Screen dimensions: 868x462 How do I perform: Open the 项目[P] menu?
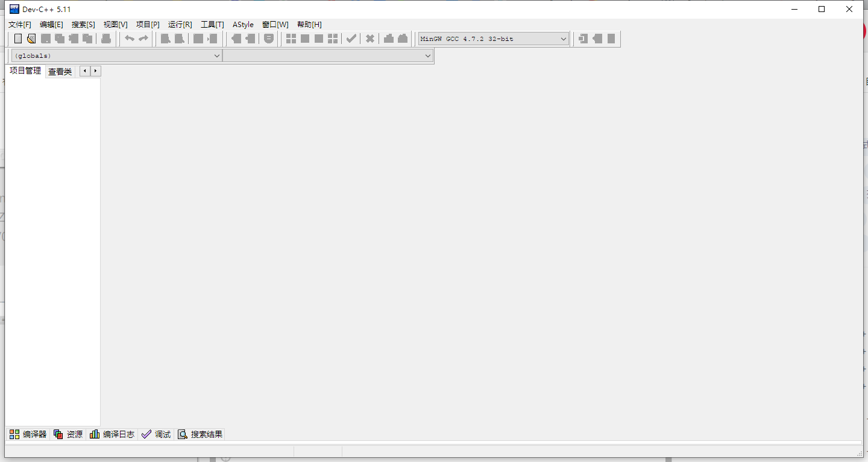pyautogui.click(x=148, y=25)
